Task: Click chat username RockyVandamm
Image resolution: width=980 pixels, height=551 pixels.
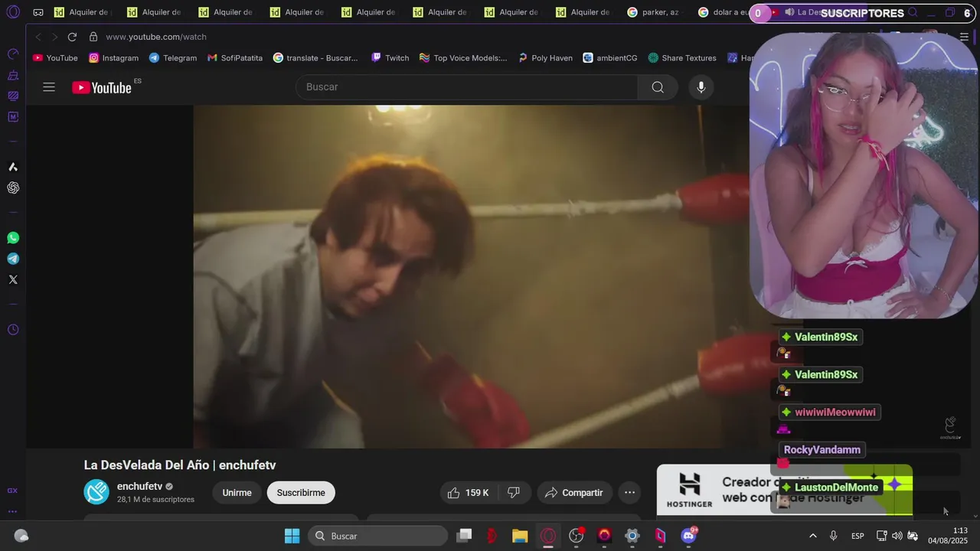Action: tap(822, 450)
